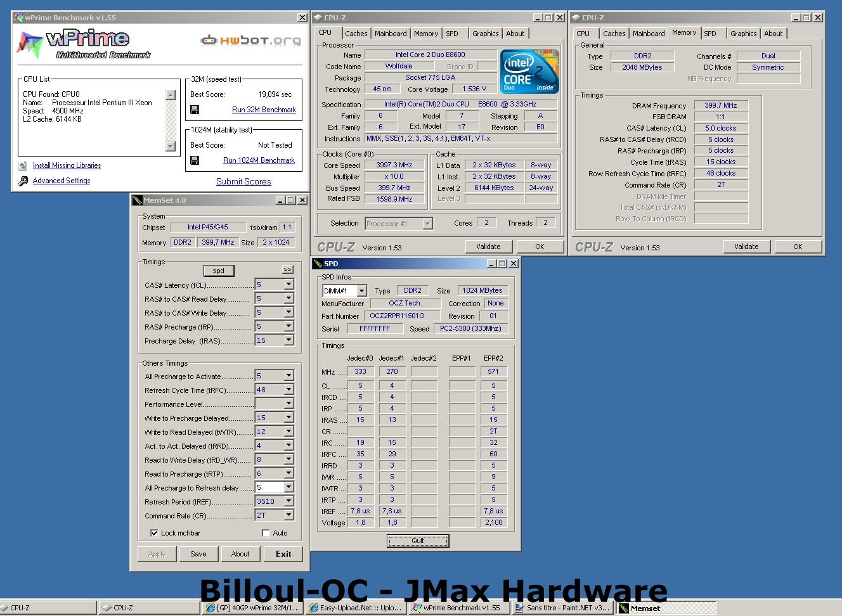The image size is (842, 616).
Task: Click Validate in left CPU-Z window
Action: (x=488, y=247)
